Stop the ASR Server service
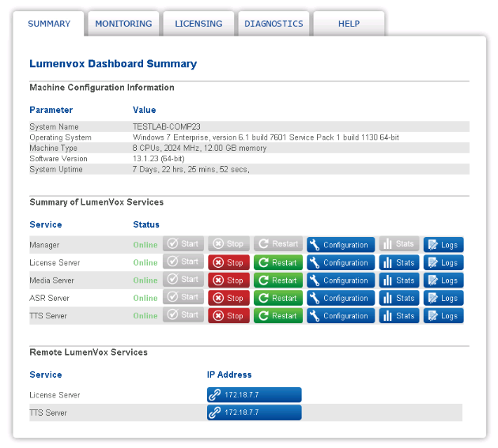 (228, 298)
